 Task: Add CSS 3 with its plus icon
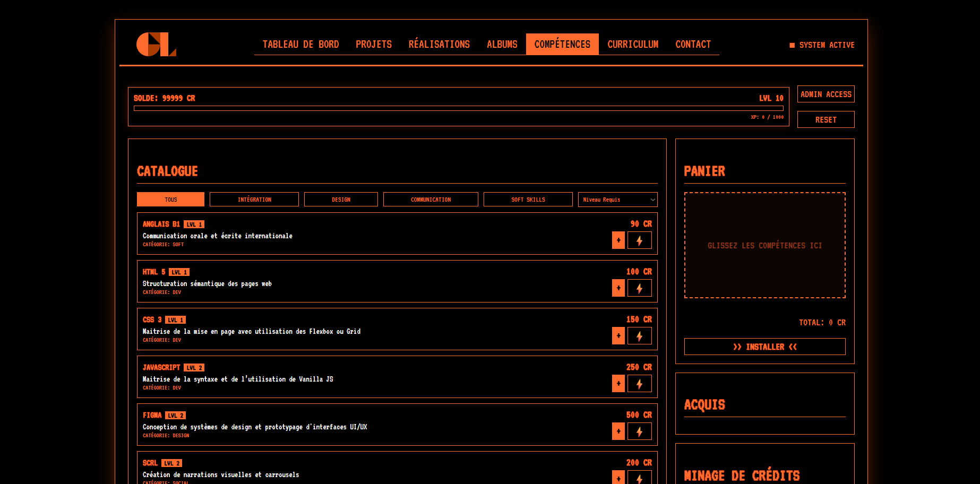(618, 336)
